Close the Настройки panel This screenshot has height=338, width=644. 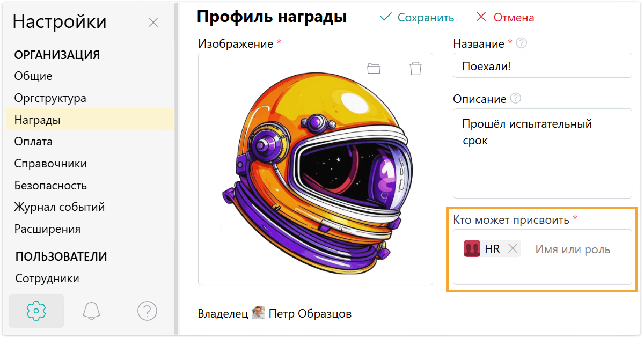(x=153, y=23)
